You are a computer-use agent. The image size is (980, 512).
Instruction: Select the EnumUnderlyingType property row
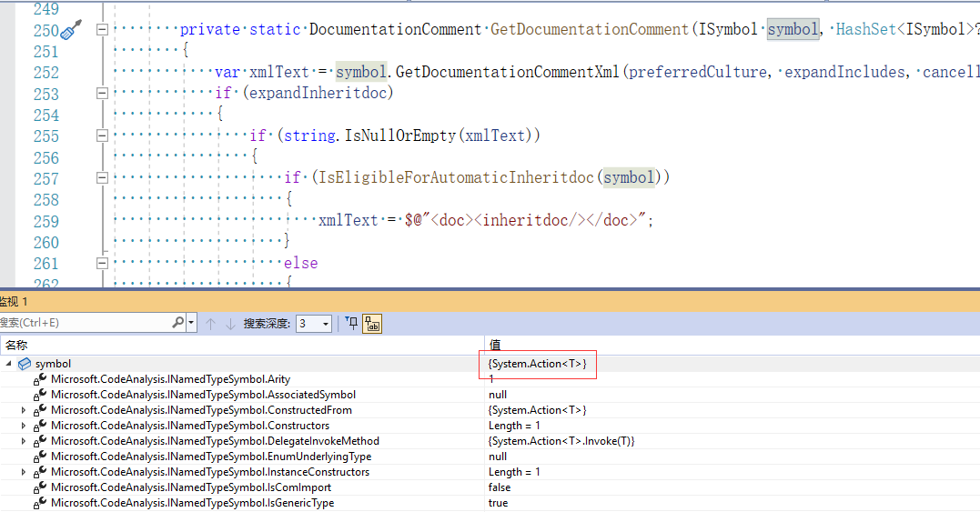point(490,457)
